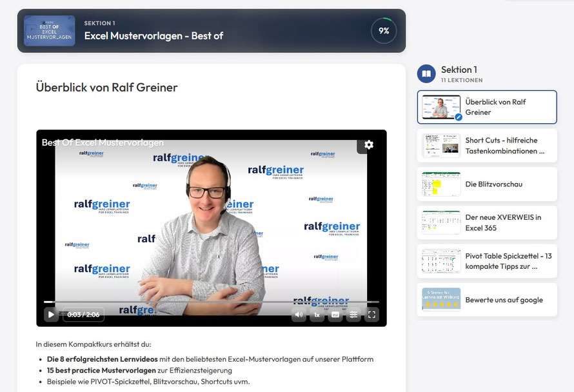Click text 15 best practice Mustervorlagen
The image size is (574, 392).
(x=101, y=371)
